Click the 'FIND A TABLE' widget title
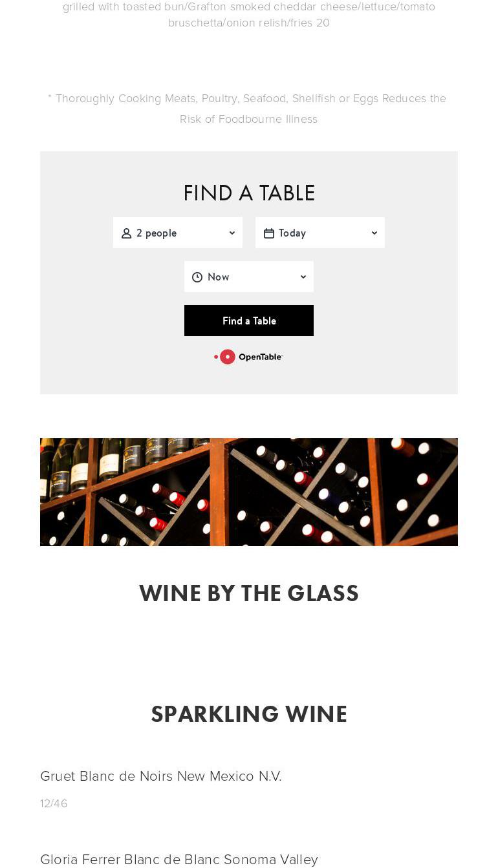The height and width of the screenshot is (868, 498). tap(249, 193)
